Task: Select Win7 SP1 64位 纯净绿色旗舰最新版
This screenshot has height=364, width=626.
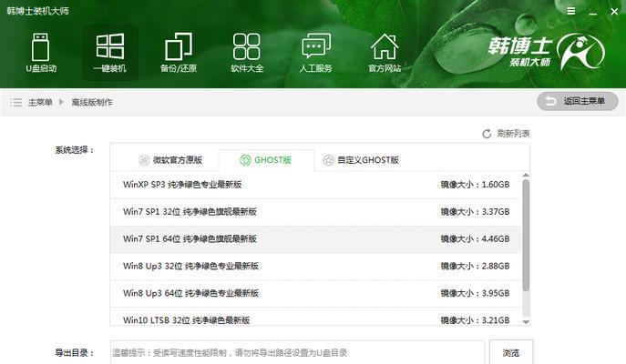Action: coord(316,238)
